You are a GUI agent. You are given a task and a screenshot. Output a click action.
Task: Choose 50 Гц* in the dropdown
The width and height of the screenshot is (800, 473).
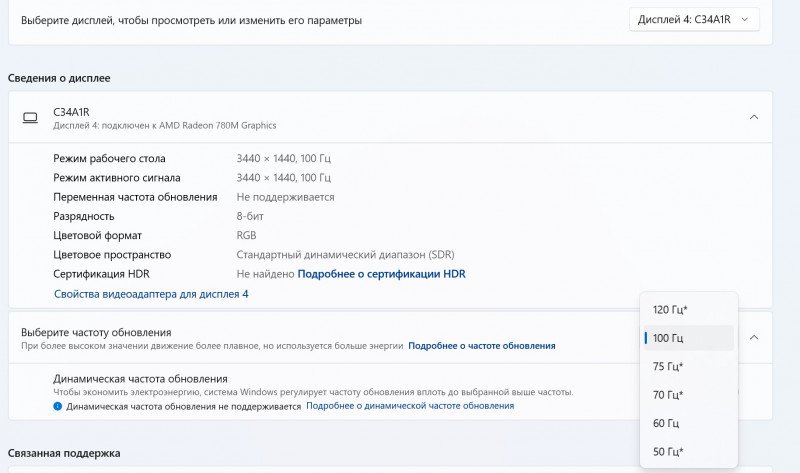(669, 452)
